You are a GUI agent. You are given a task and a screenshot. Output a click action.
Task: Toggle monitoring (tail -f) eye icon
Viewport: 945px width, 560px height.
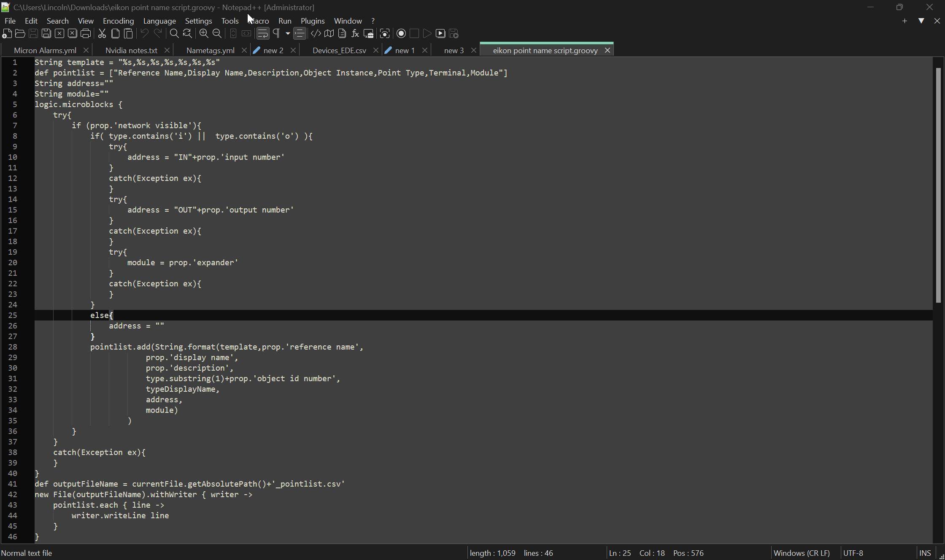point(385,34)
